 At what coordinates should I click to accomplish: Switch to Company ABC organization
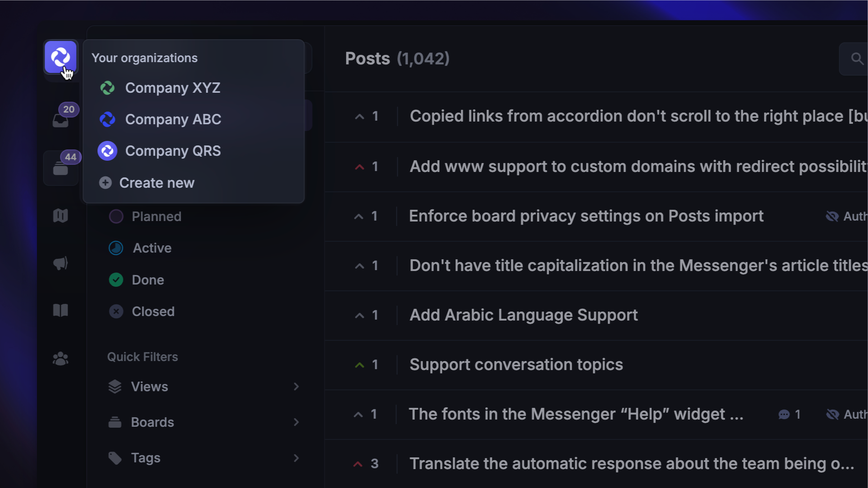click(173, 119)
